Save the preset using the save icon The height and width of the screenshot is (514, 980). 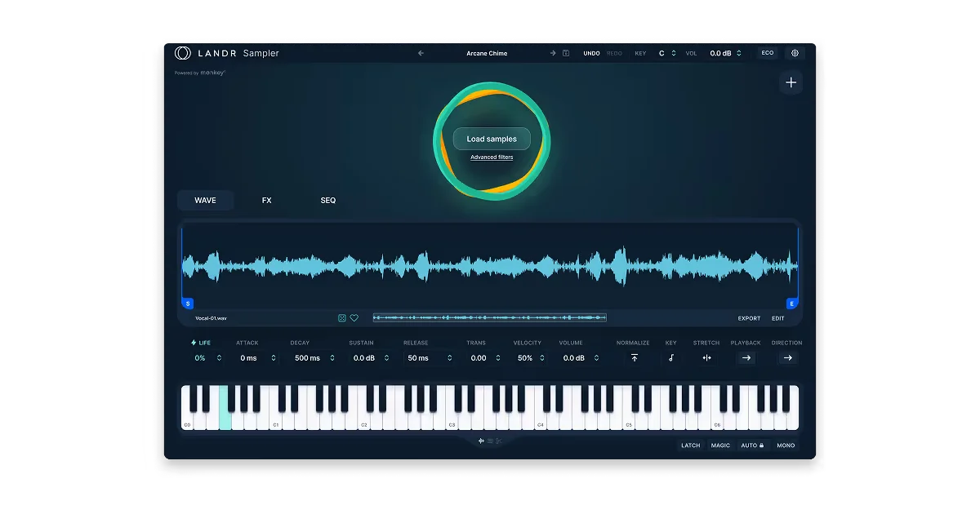[x=566, y=53]
